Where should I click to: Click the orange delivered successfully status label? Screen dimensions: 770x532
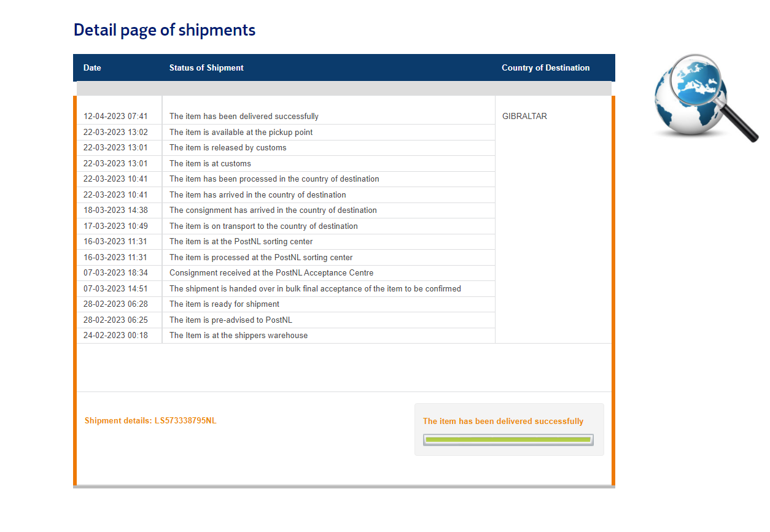tap(503, 422)
